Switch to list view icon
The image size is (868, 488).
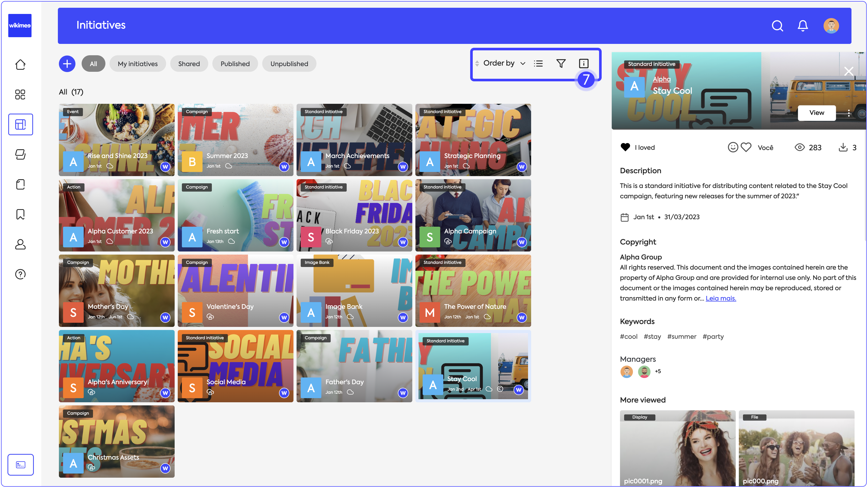click(538, 63)
